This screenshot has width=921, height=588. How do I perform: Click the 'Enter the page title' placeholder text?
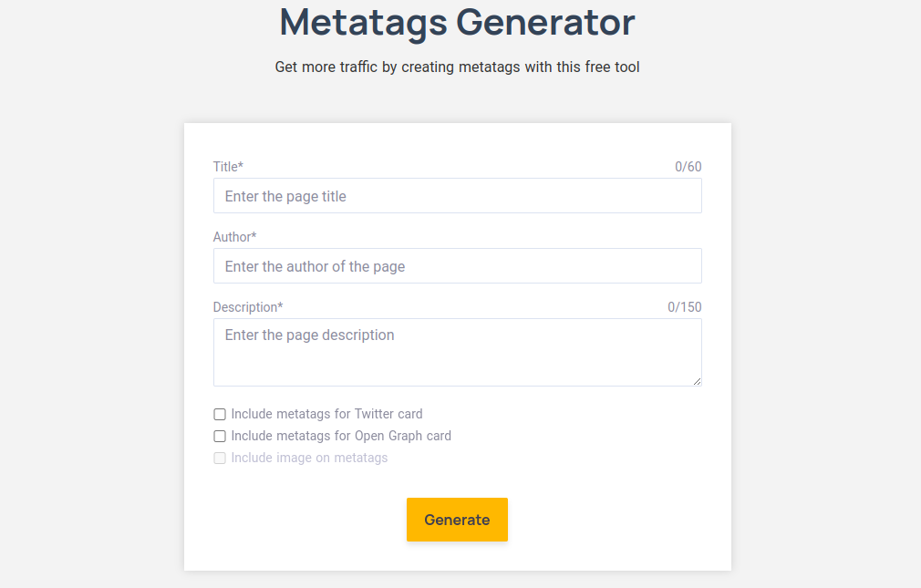285,196
